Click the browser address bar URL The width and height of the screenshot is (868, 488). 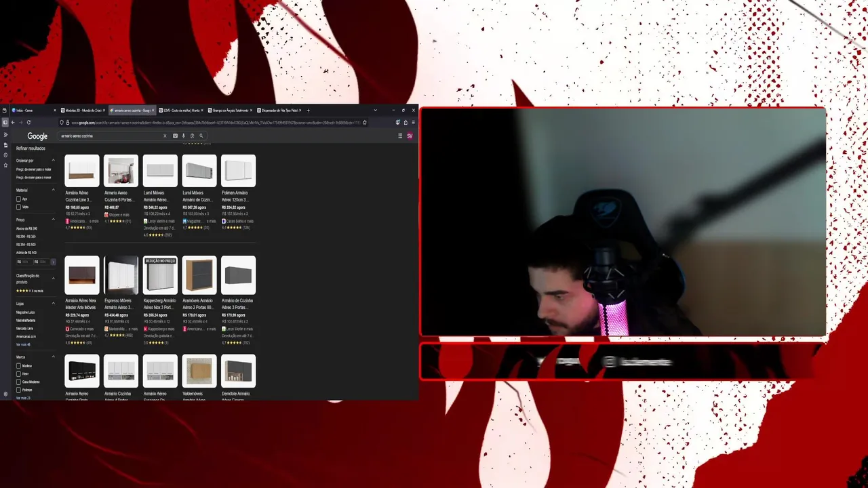(x=216, y=123)
